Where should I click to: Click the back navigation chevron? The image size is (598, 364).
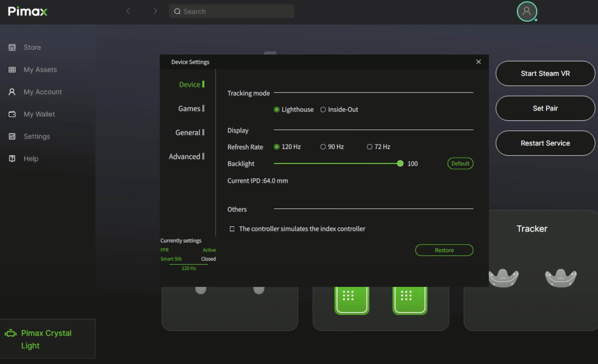128,11
